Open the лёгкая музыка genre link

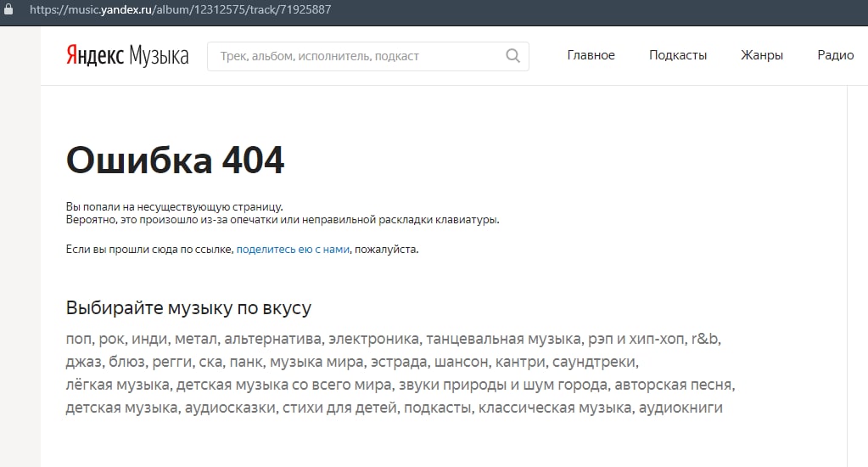point(117,385)
